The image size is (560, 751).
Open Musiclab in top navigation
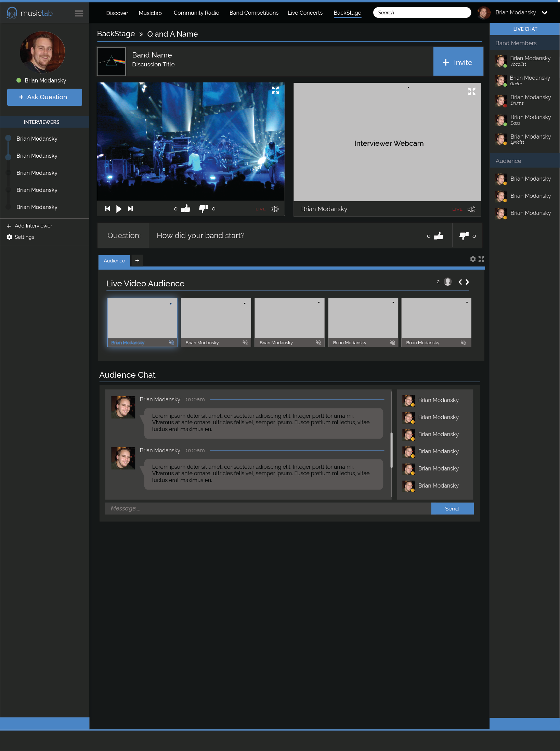[x=150, y=13]
